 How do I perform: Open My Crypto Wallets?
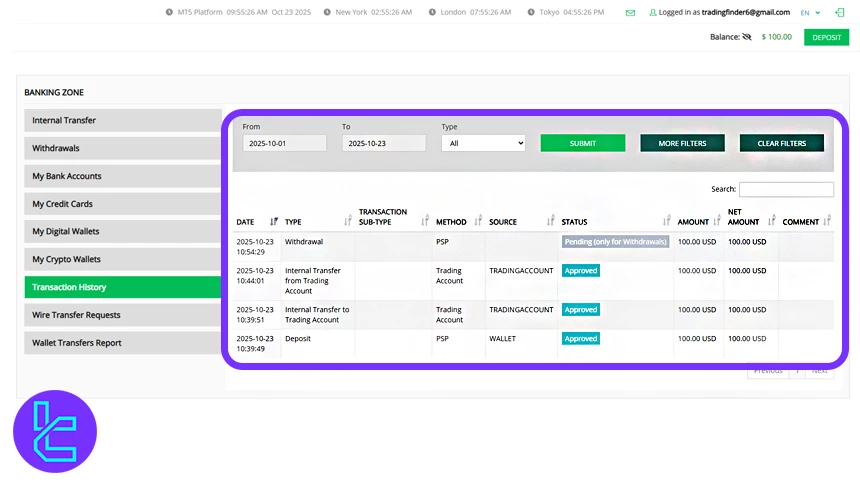(123, 259)
